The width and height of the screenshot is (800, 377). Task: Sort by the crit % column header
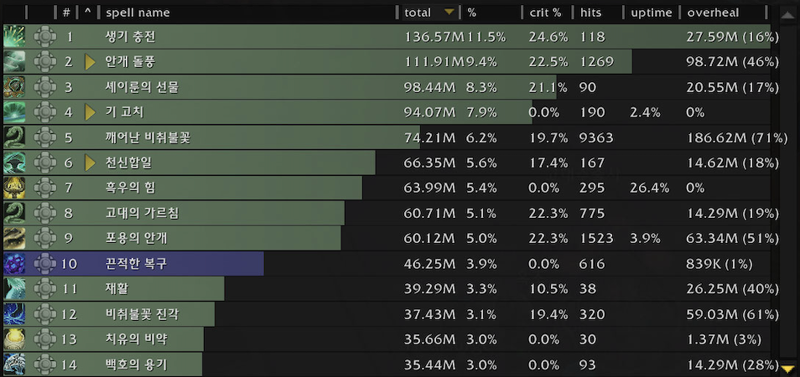546,13
